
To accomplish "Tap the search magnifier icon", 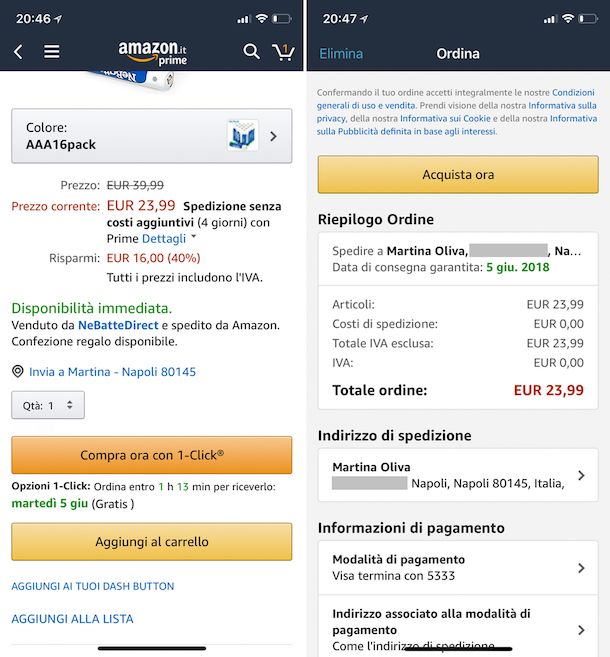I will pyautogui.click(x=251, y=51).
